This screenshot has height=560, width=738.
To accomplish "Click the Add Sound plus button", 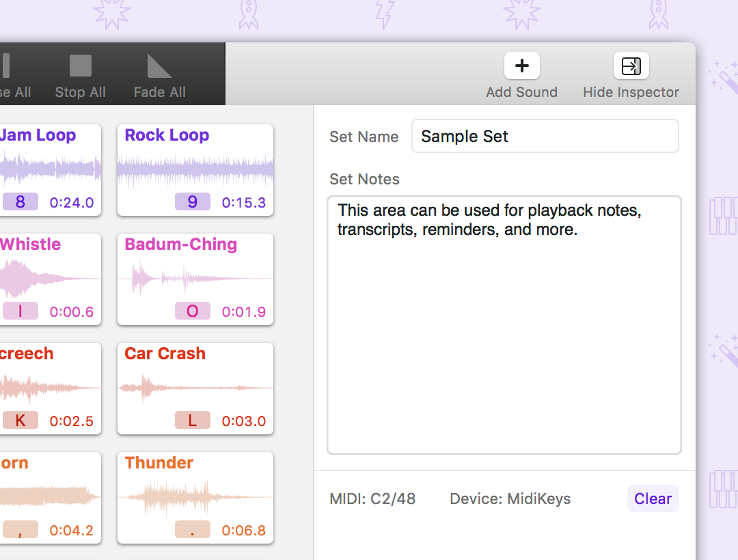I will point(521,66).
